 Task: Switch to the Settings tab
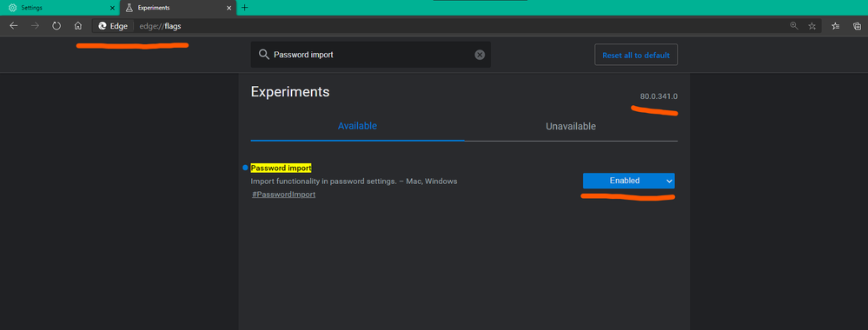[x=60, y=8]
